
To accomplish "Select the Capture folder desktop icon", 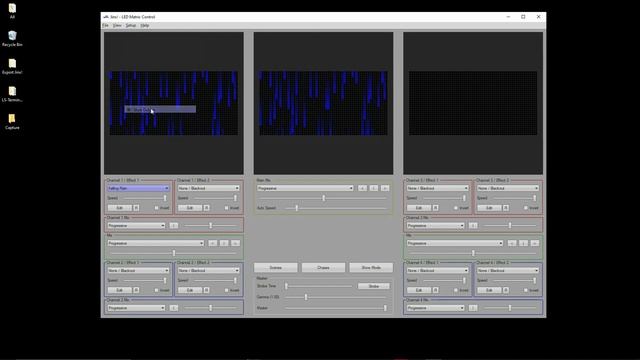I will (12, 122).
